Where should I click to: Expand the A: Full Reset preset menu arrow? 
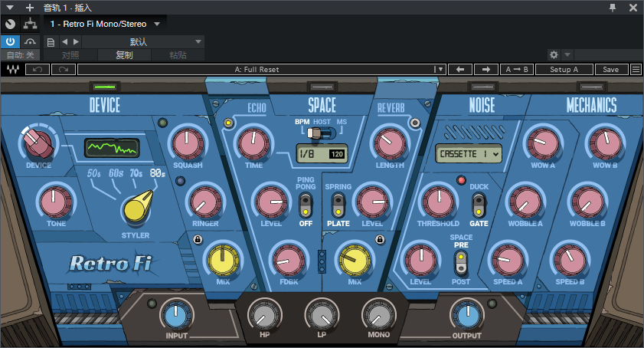pos(440,70)
